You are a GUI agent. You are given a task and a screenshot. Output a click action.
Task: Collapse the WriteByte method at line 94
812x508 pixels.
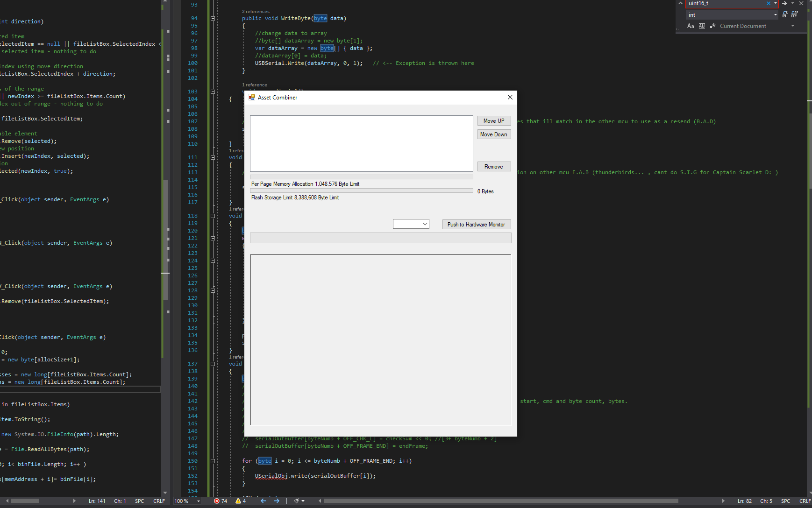tap(213, 19)
